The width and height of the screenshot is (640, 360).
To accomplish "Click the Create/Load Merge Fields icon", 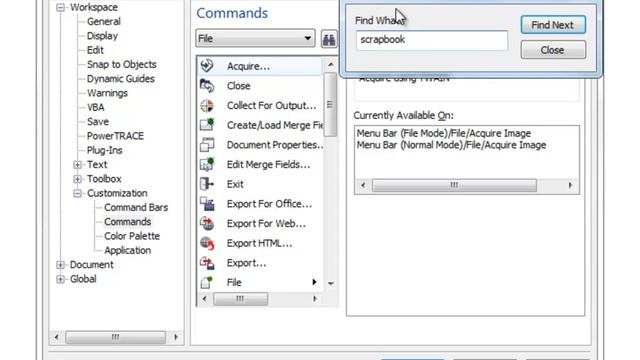I will tap(207, 125).
